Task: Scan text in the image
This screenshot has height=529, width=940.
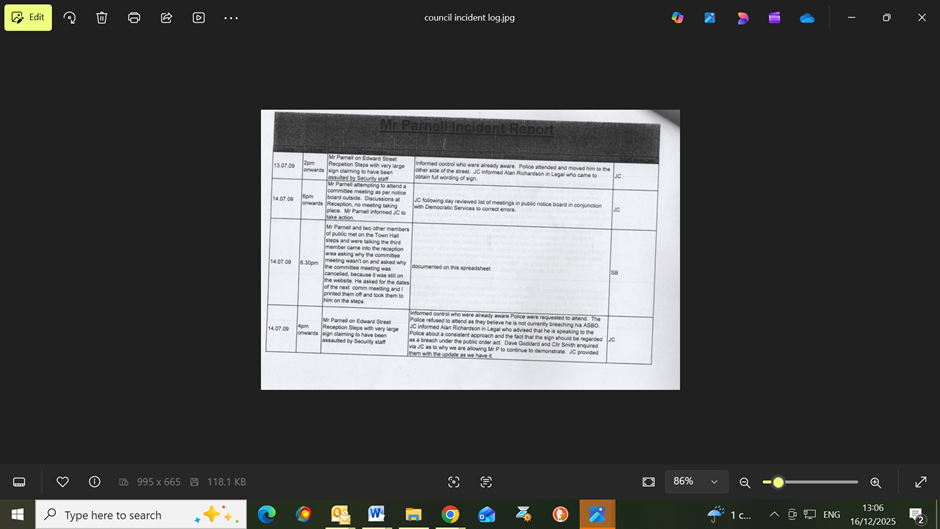Action: click(x=486, y=482)
